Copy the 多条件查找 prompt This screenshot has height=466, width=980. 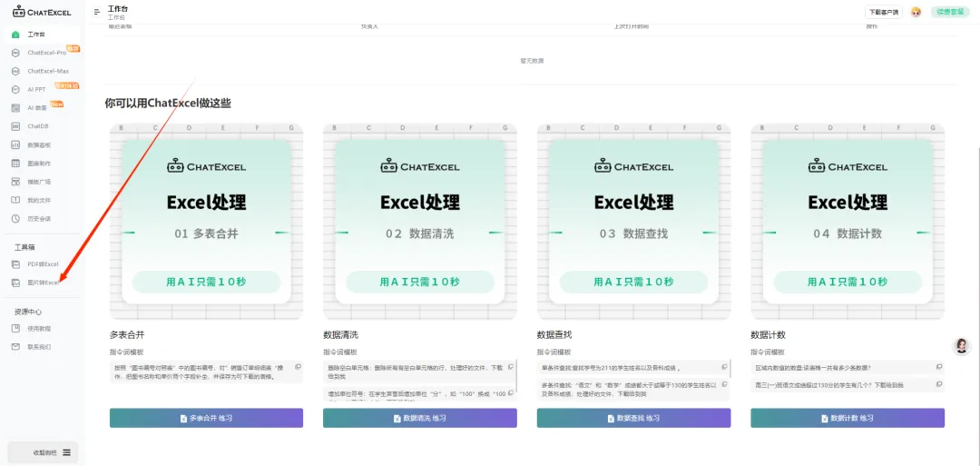724,384
